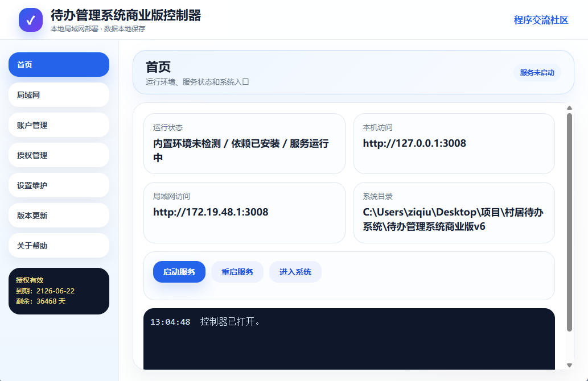
Task: Click the 系统目录 label
Action: [377, 196]
